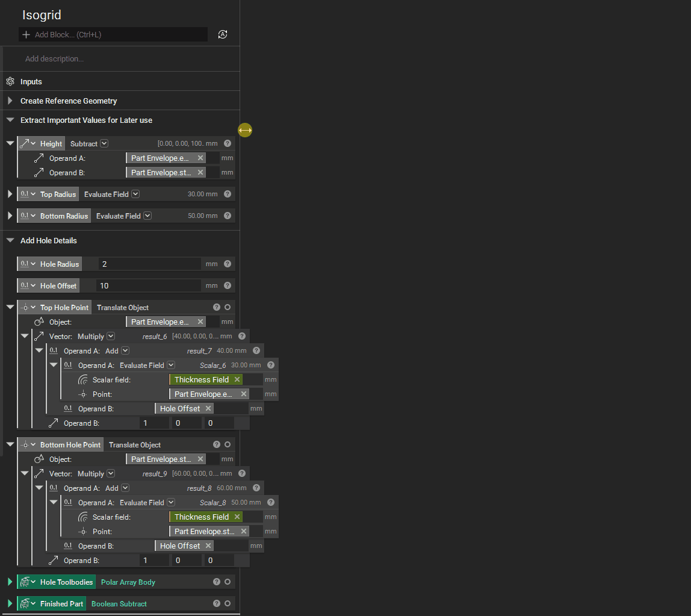Screen dimensions: 691x616
Task: Expand the Create Reference Geometry section
Action: (x=9, y=101)
